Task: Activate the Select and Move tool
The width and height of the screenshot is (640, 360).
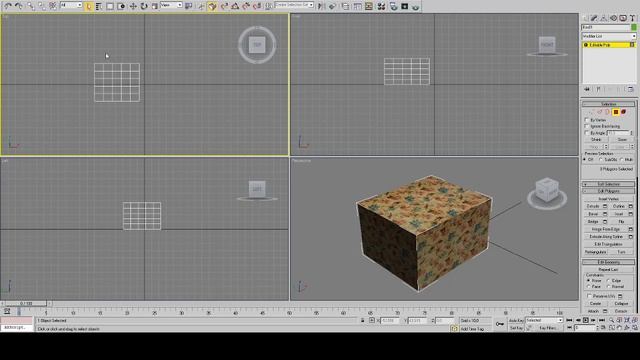Action: 133,6
